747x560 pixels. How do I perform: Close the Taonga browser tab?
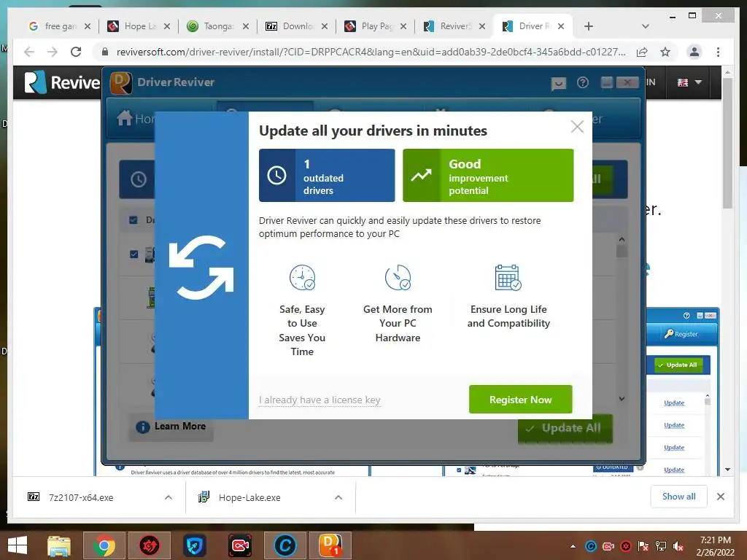point(245,26)
